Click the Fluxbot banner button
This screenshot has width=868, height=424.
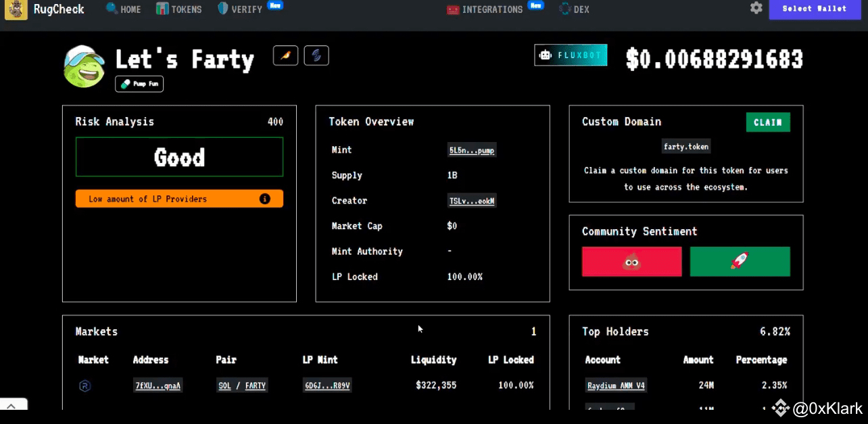[571, 55]
